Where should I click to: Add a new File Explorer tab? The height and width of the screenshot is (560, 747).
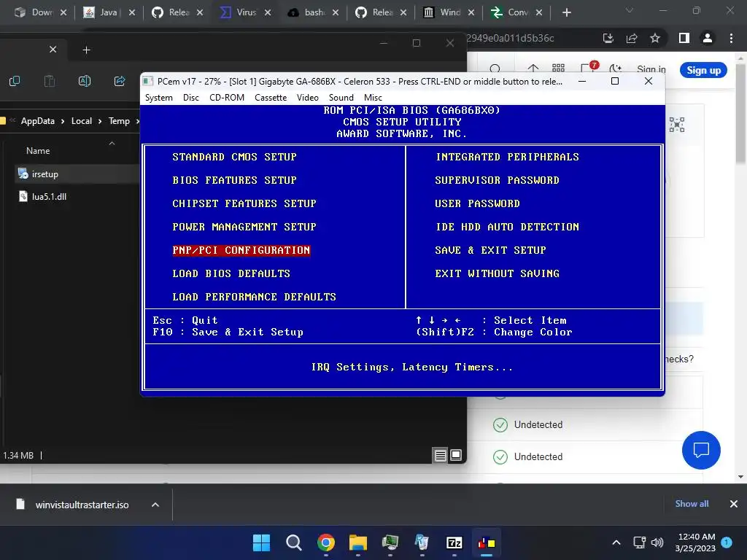pyautogui.click(x=86, y=50)
